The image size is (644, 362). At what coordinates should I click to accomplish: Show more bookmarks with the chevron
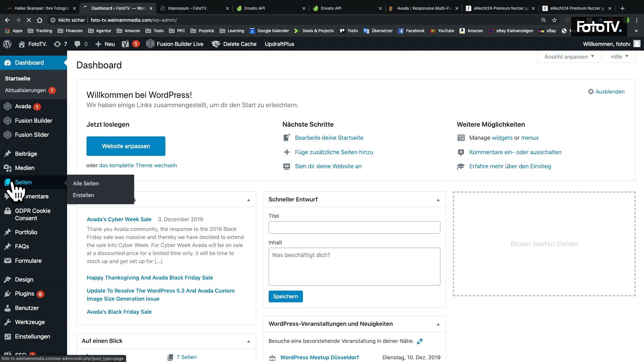636,31
